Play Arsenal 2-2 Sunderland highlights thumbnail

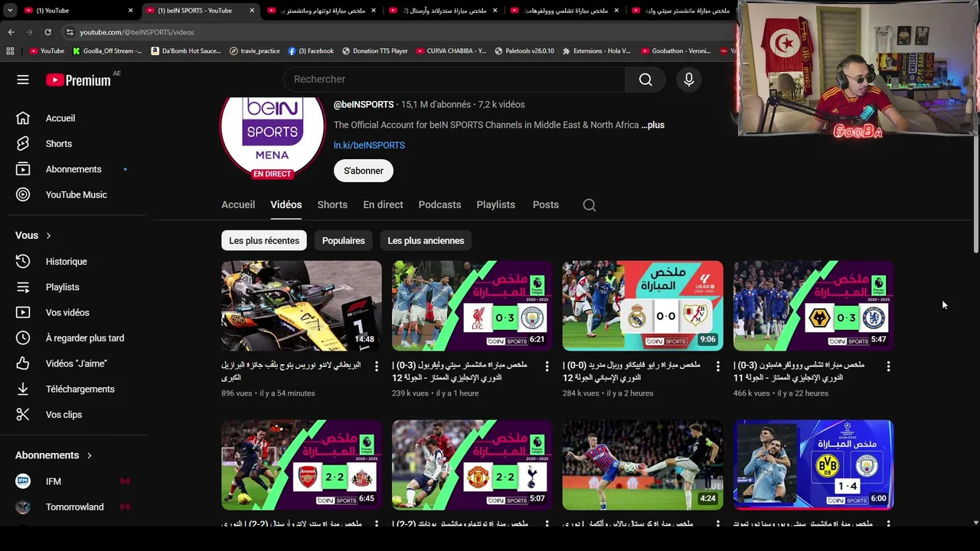pyautogui.click(x=301, y=465)
